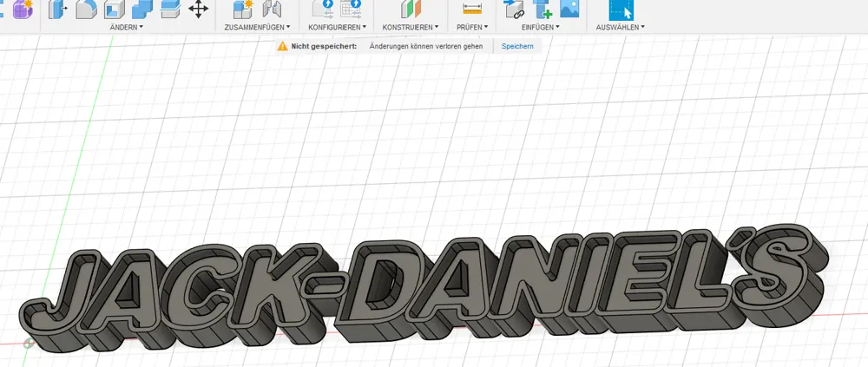The width and height of the screenshot is (868, 367).
Task: Open the ÄNDERN dropdown menu
Action: 126,27
